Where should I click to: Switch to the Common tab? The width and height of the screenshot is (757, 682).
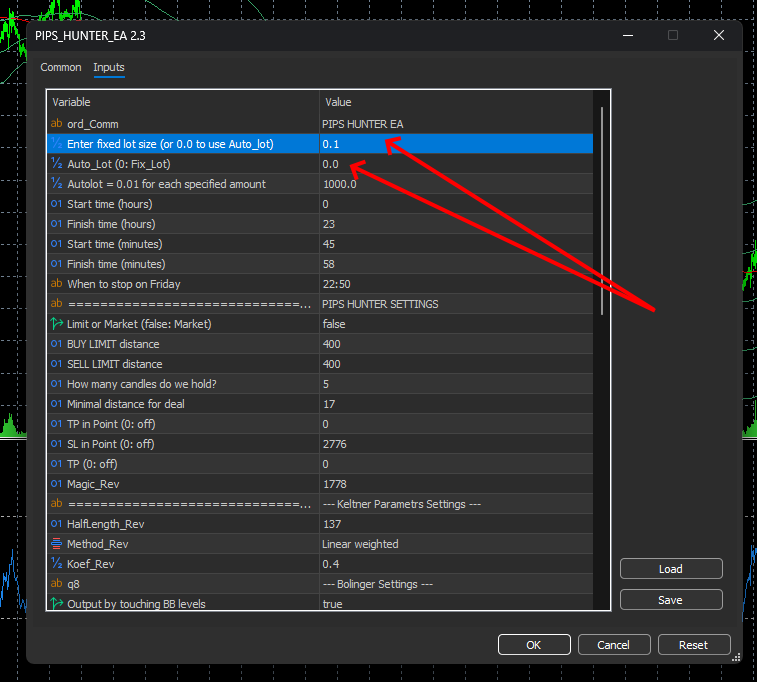tap(61, 67)
